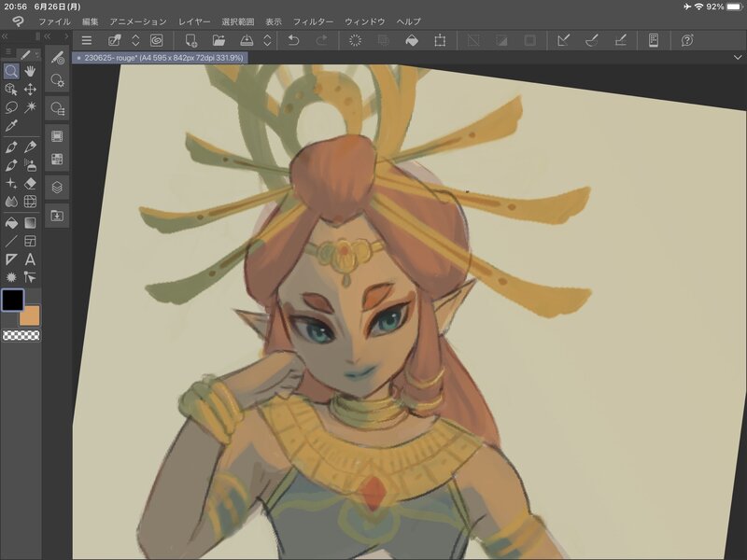Select the Eyedropper tool

coord(11,125)
